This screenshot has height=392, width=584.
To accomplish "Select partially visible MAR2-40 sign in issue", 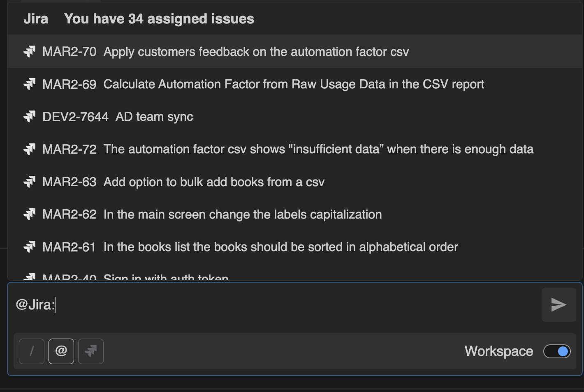I will (x=166, y=277).
